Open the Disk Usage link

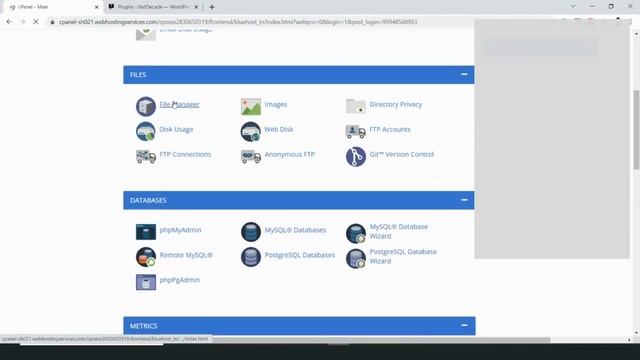pyautogui.click(x=176, y=129)
